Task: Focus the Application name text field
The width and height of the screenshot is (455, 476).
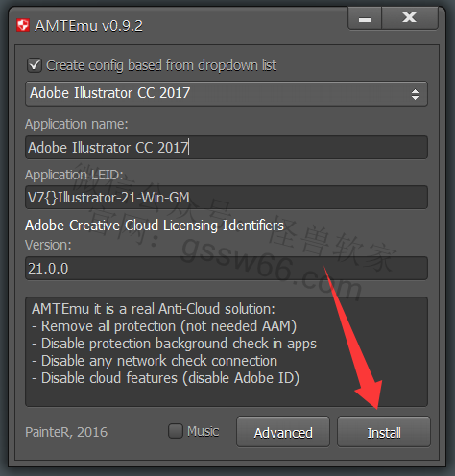Action: (227, 148)
